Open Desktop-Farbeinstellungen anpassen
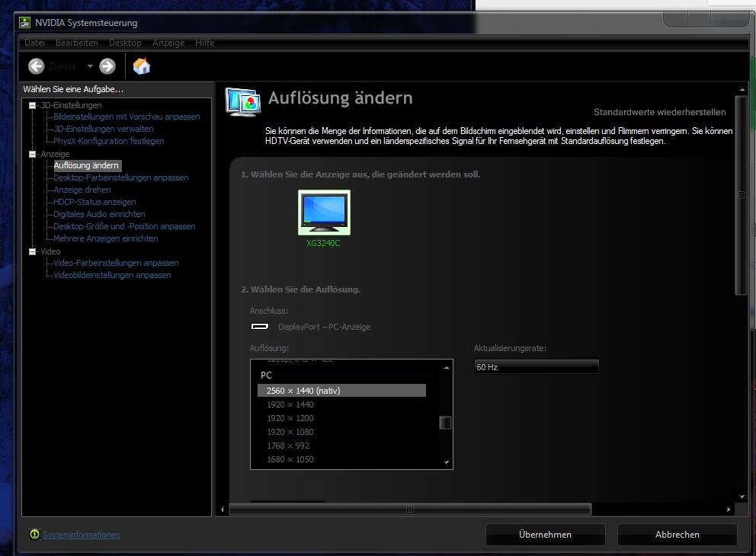Viewport: 756px width, 556px height. coord(120,177)
